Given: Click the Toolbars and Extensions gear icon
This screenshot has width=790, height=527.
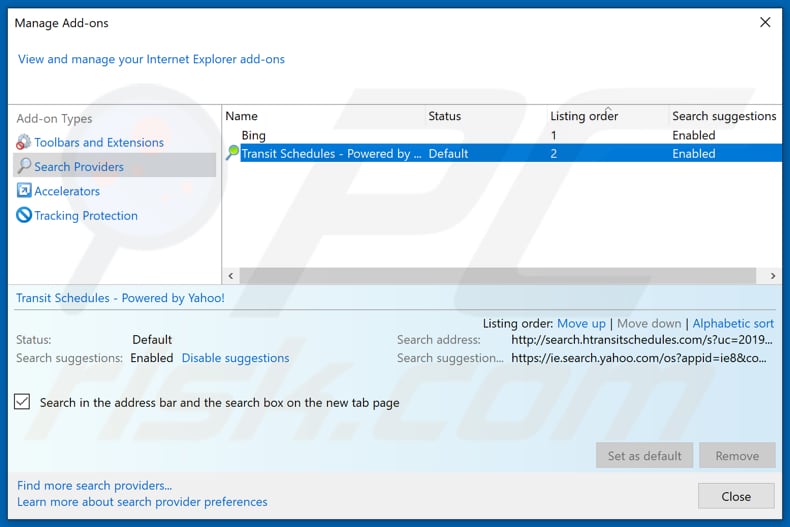Looking at the screenshot, I should [x=23, y=143].
